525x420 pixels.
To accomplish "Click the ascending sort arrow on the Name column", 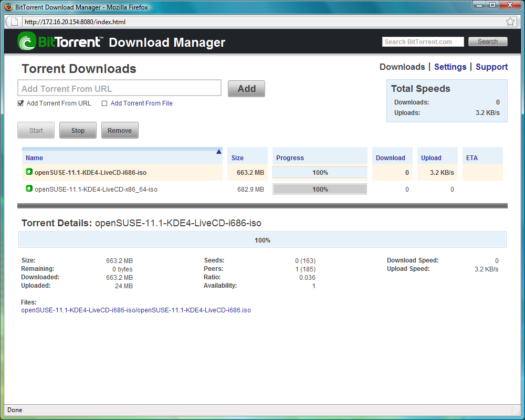I will pos(218,152).
